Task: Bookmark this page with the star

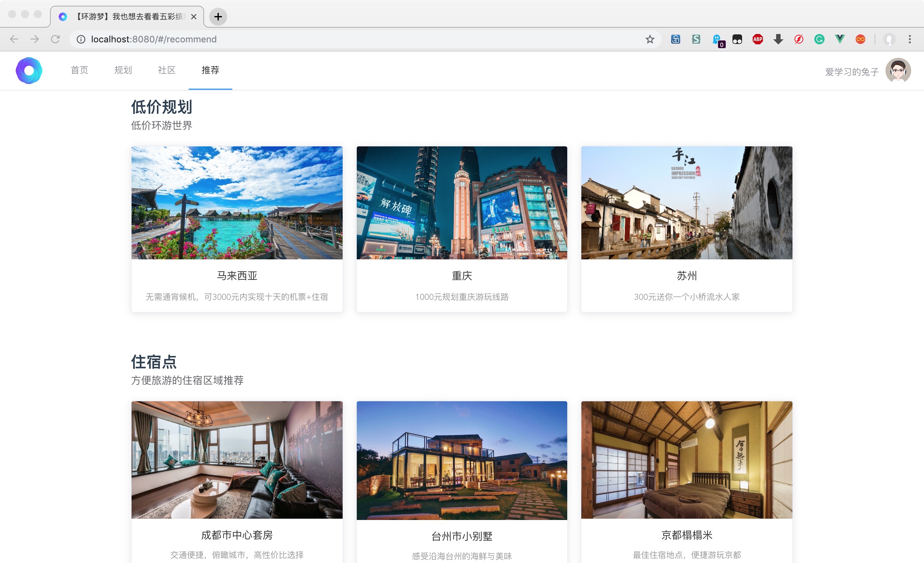Action: click(649, 39)
